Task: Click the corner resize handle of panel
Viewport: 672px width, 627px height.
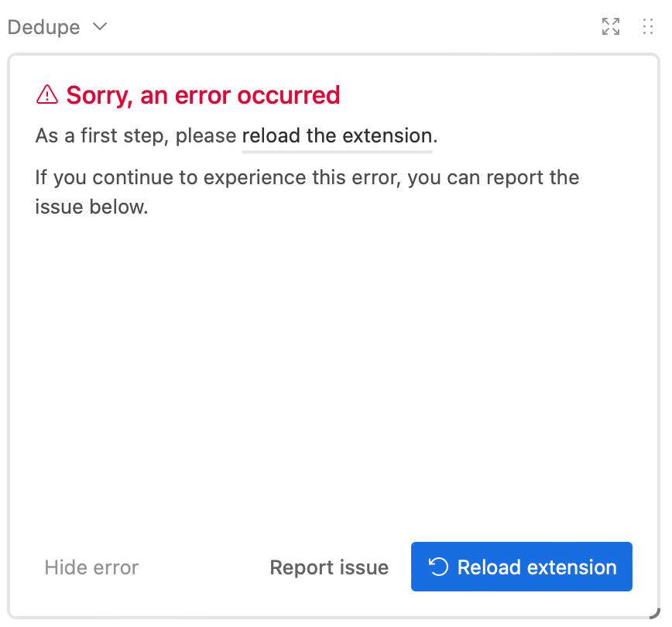Action: [x=654, y=613]
